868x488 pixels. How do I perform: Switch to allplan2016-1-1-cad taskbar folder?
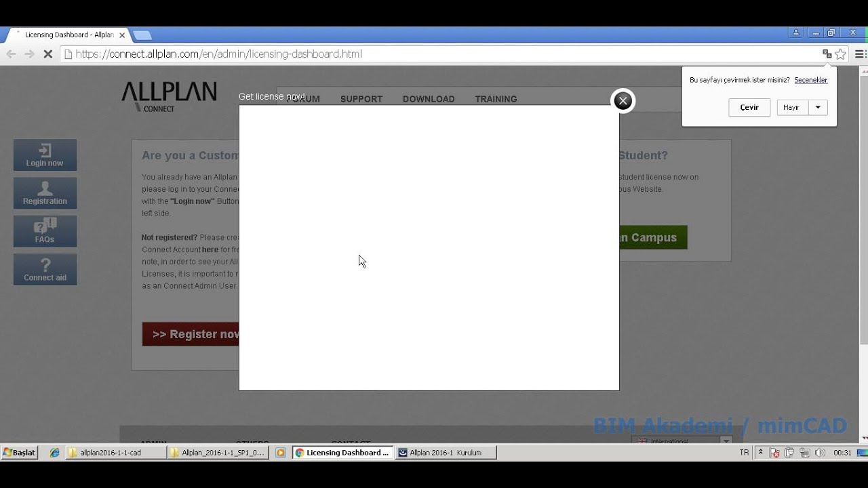click(116, 453)
